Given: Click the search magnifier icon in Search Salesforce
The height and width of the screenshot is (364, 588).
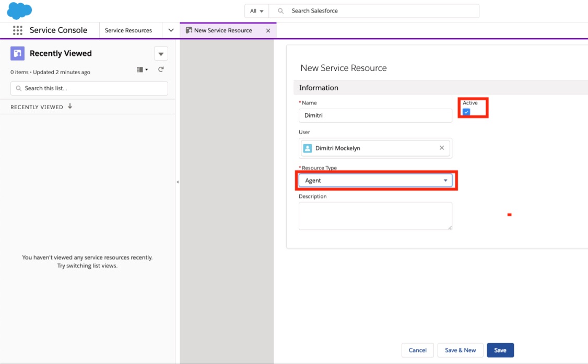Looking at the screenshot, I should click(x=280, y=11).
